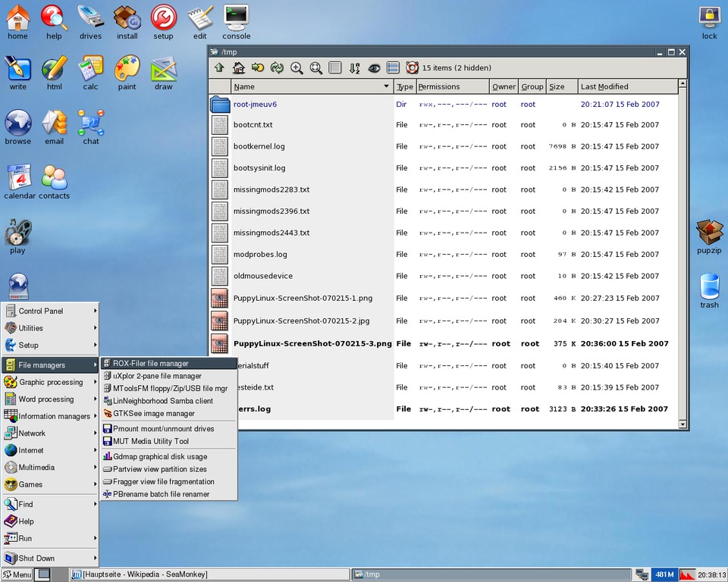
Task: Click the sort A-Z toolbar icon
Action: pos(354,68)
